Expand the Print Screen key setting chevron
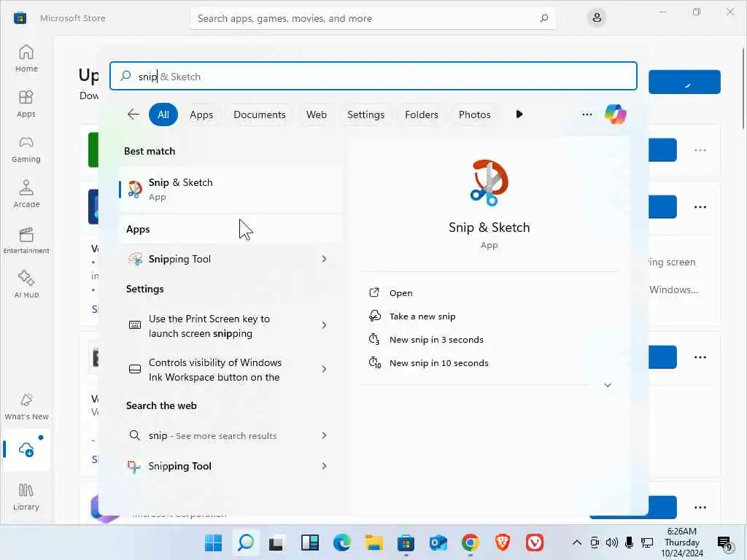The image size is (747, 560). (324, 325)
